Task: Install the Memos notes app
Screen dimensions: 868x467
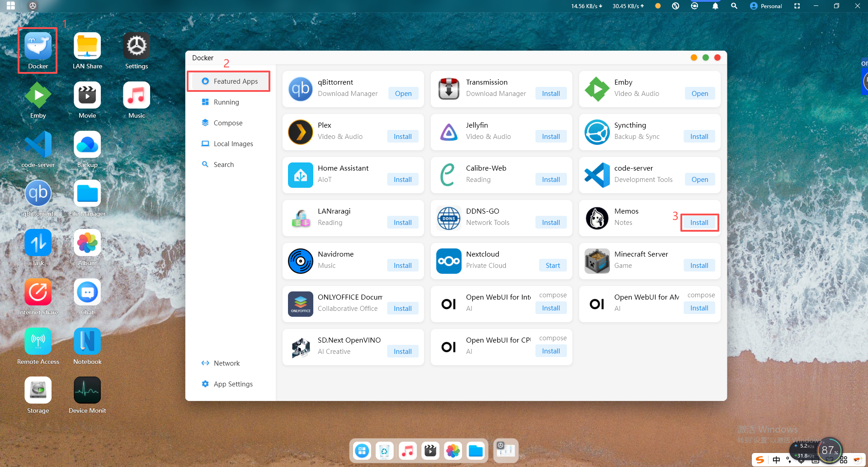Action: point(699,223)
